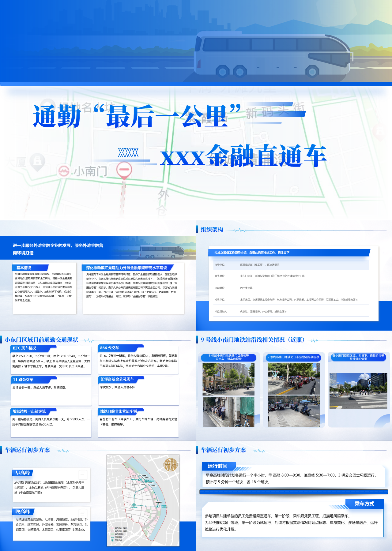Click the 基本情况 text starting 外滩金融集聚带是各类金融机构
The width and height of the screenshot is (392, 551).
[44, 287]
